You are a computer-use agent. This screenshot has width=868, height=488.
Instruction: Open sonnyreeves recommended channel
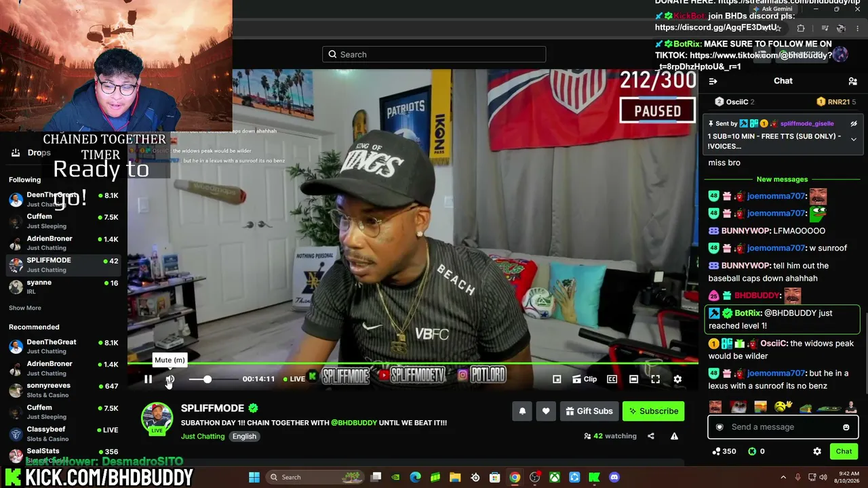[64, 390]
